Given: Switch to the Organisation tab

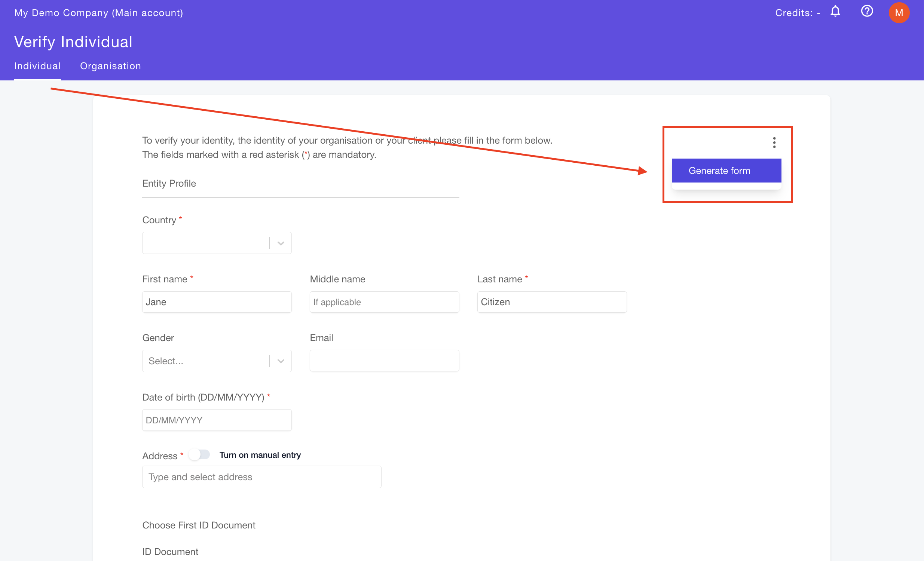Looking at the screenshot, I should (110, 65).
